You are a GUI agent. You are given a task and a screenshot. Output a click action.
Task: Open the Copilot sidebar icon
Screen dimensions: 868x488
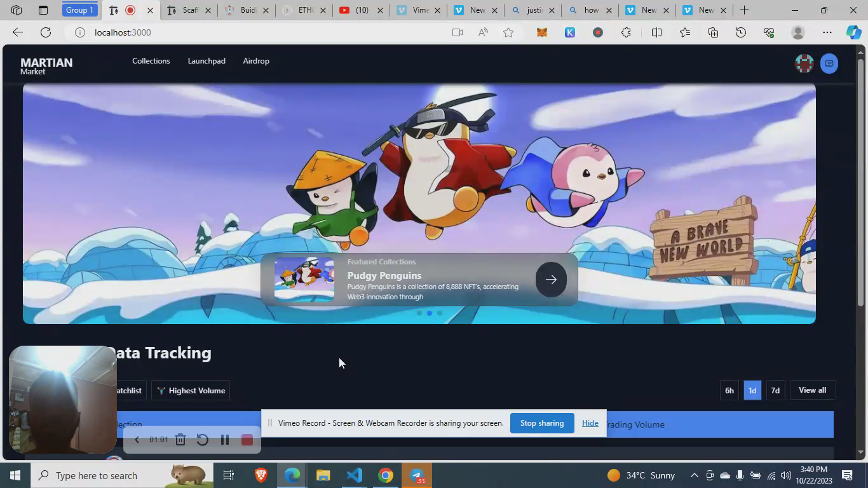coord(853,32)
